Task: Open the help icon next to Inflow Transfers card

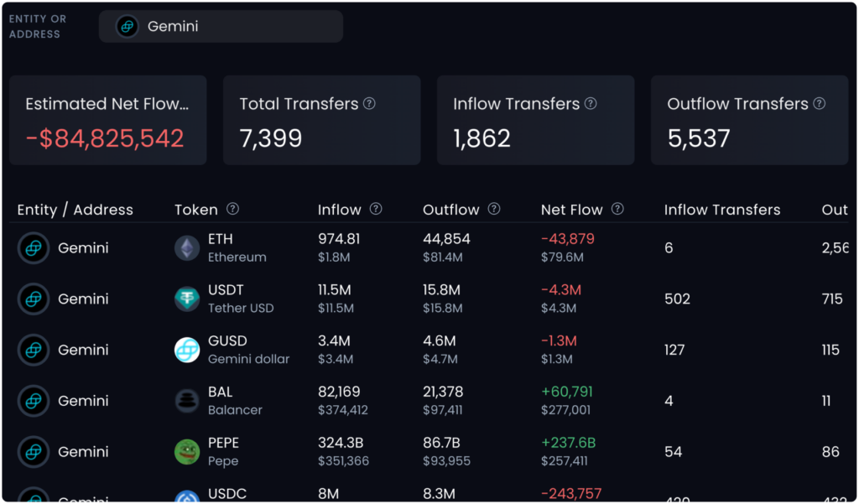Action: click(591, 103)
